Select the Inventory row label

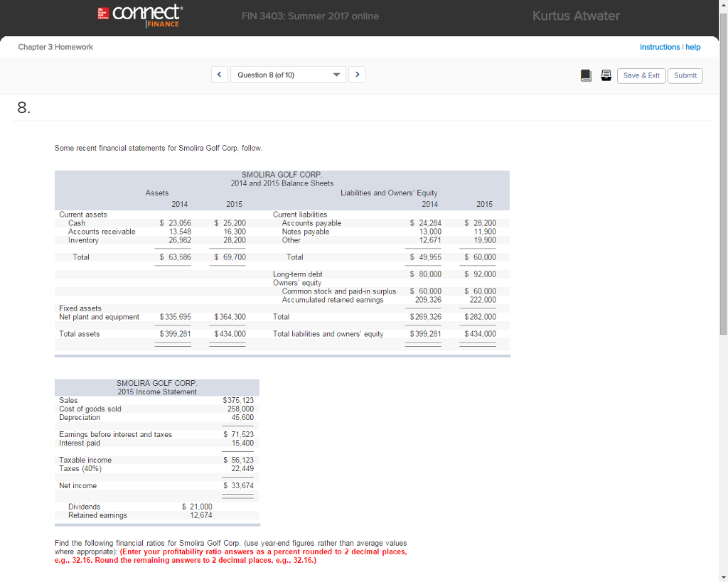(83, 240)
